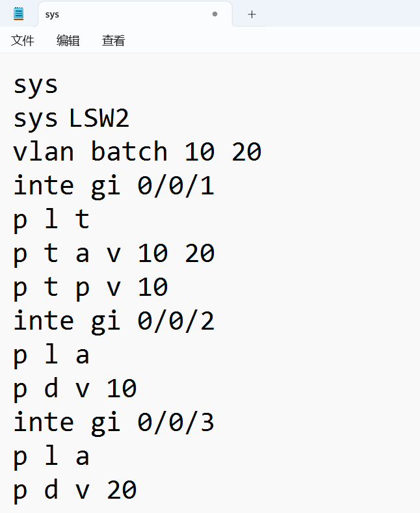The height and width of the screenshot is (513, 420).
Task: Click the "sys LSW2" text line
Action: 72,119
